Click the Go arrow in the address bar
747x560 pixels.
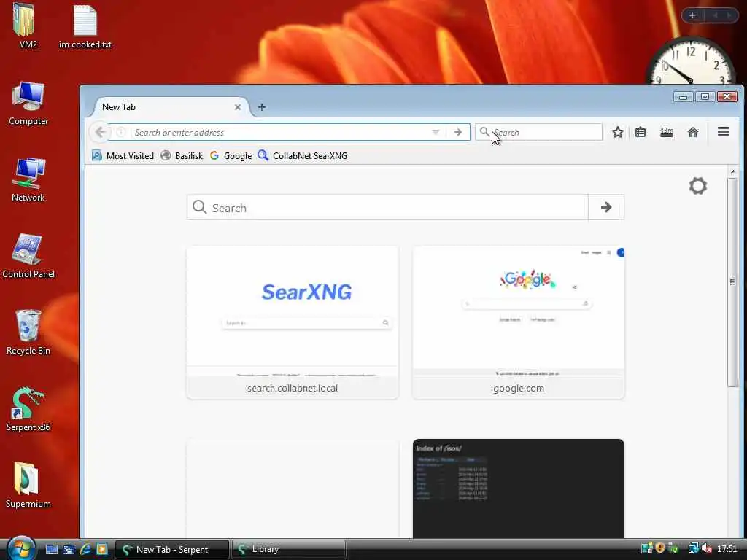458,132
